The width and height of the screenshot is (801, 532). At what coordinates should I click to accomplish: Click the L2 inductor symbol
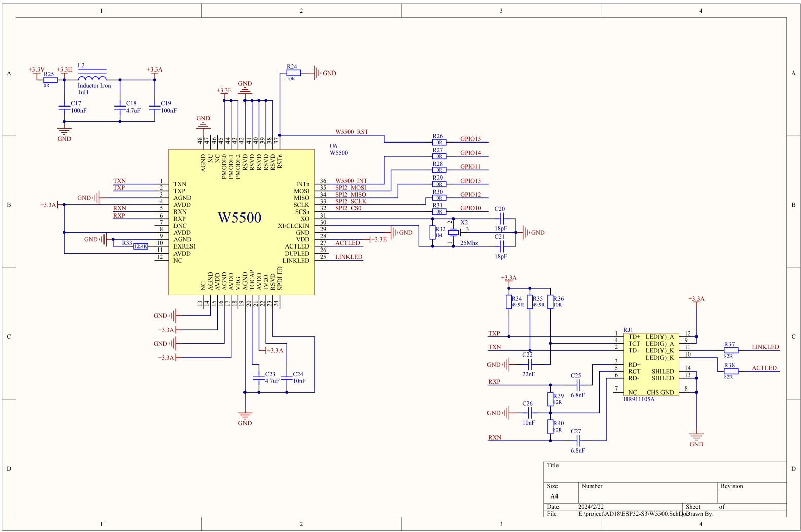pos(92,78)
